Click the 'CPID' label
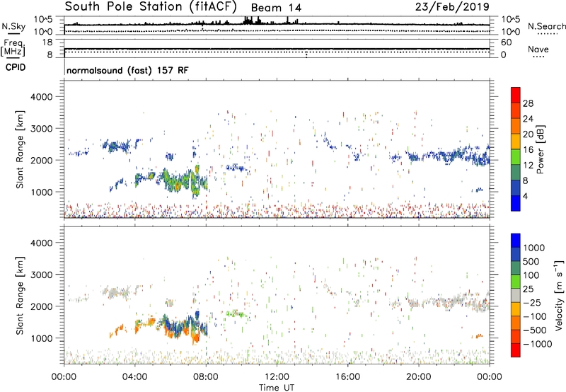566x392 pixels. click(16, 67)
